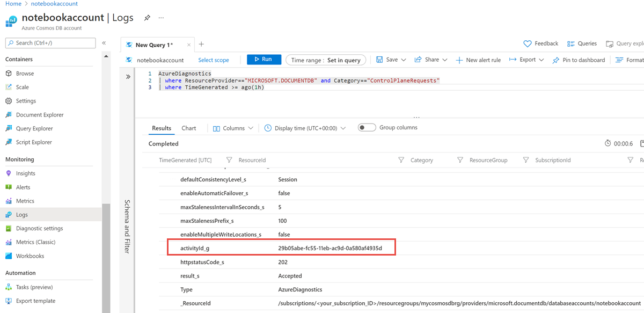Click the left menu search box
Image resolution: width=644 pixels, height=313 pixels.
[50, 43]
